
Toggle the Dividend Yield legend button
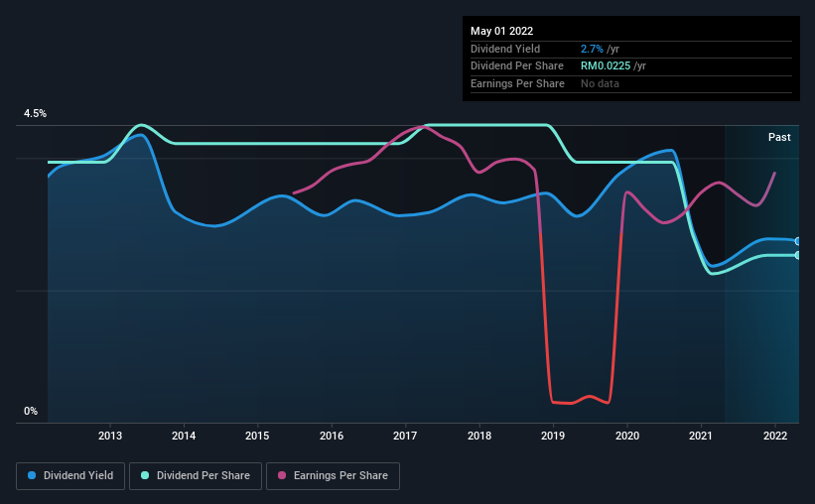(70, 476)
